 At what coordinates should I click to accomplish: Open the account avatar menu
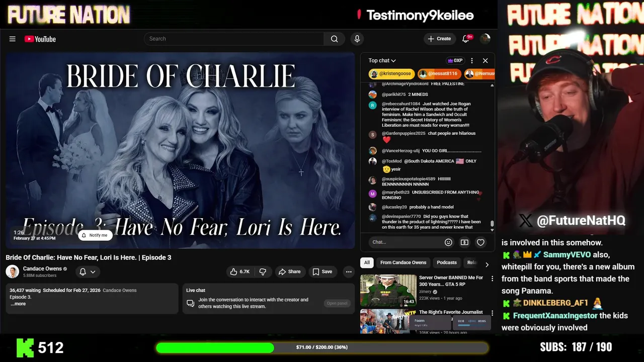[x=485, y=39]
